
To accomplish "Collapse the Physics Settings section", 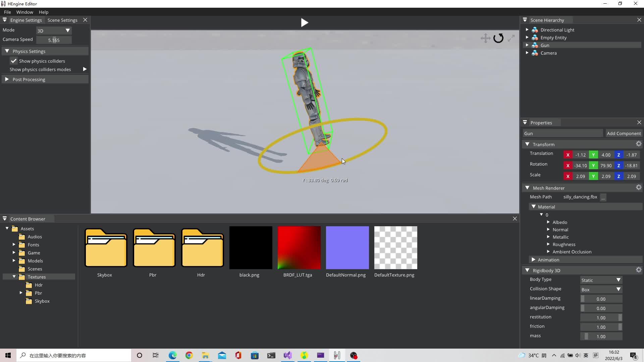I will (7, 51).
